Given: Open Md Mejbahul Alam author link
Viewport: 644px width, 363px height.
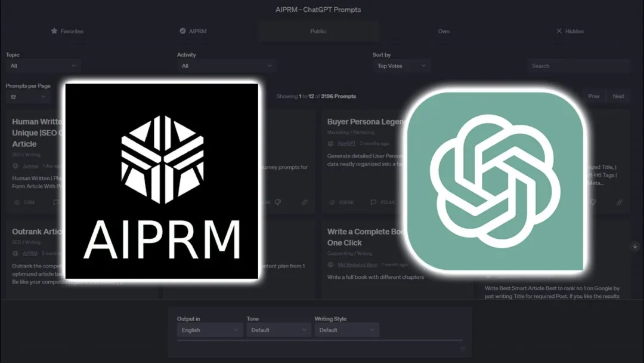Looking at the screenshot, I should pyautogui.click(x=357, y=264).
